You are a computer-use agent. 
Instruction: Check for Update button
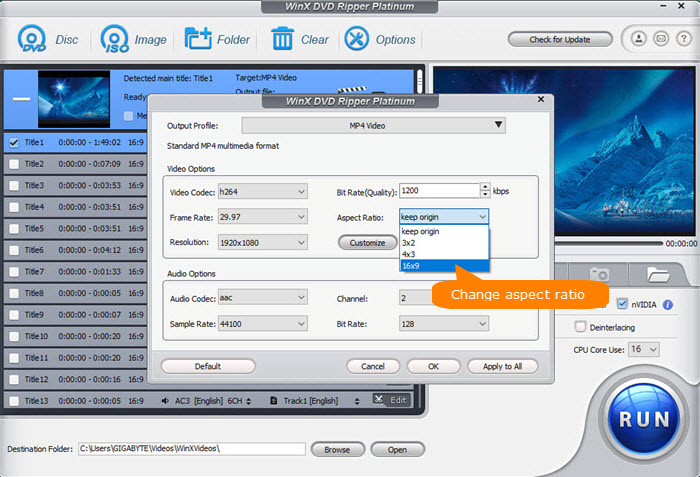pos(560,39)
